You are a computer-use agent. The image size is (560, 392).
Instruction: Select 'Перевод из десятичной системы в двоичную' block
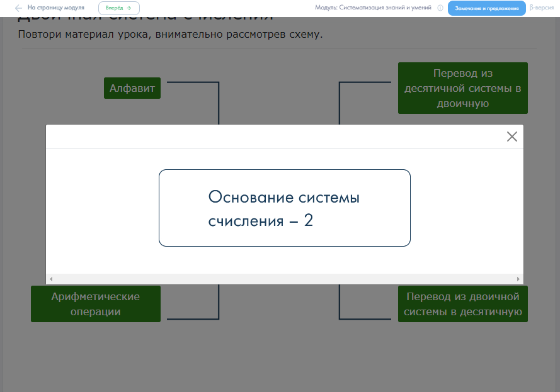tap(463, 88)
